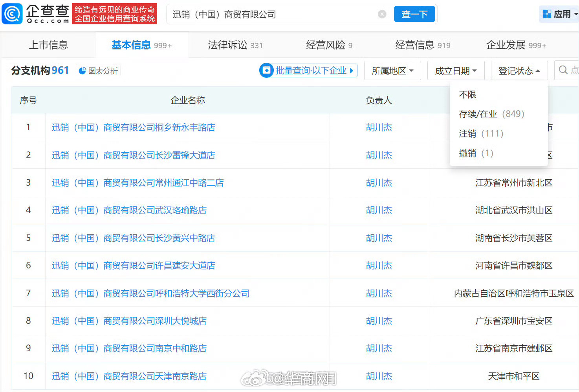579x392 pixels.
Task: Click the 查一下 search button
Action: pos(414,14)
